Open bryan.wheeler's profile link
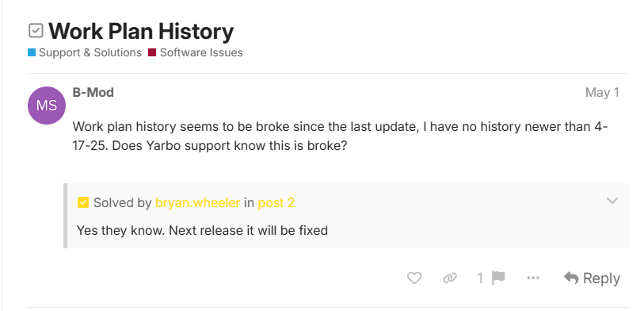644x311 pixels. (197, 203)
